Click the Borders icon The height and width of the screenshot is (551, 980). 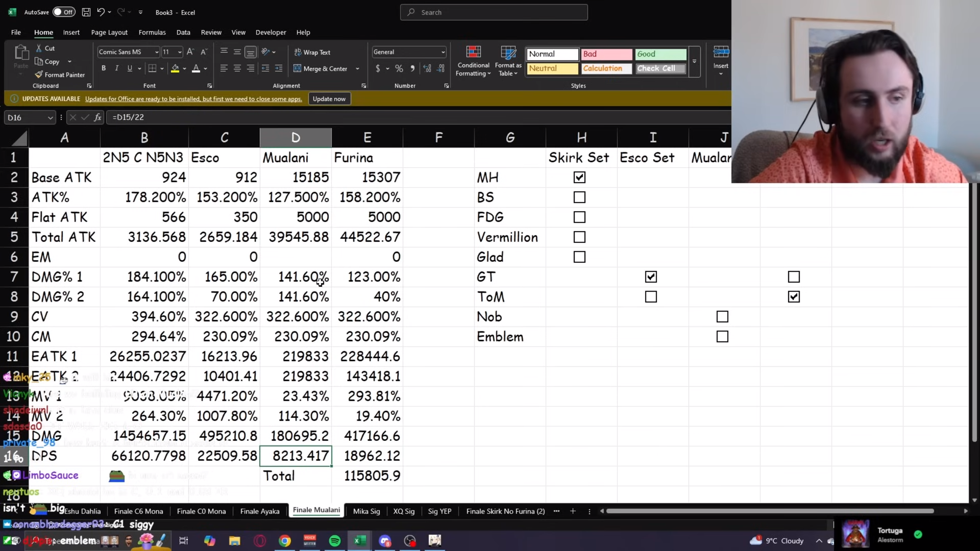click(152, 68)
